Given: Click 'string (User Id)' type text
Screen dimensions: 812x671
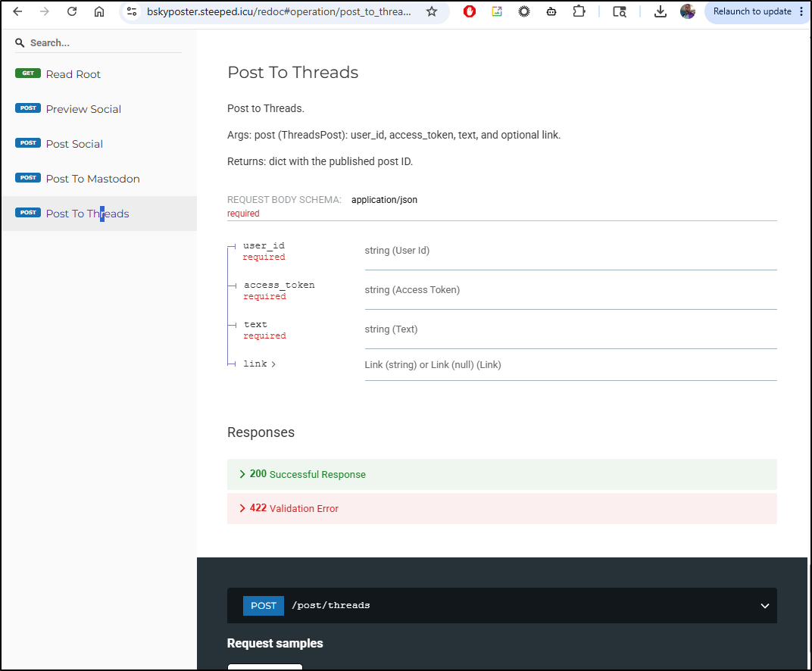Looking at the screenshot, I should point(397,251).
